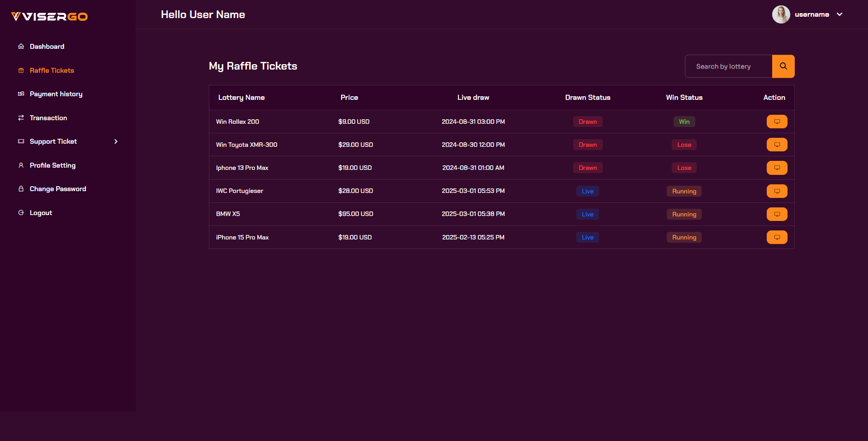Click the Drawn Status column header
Screen dimensions: 868x441
tap(588, 98)
